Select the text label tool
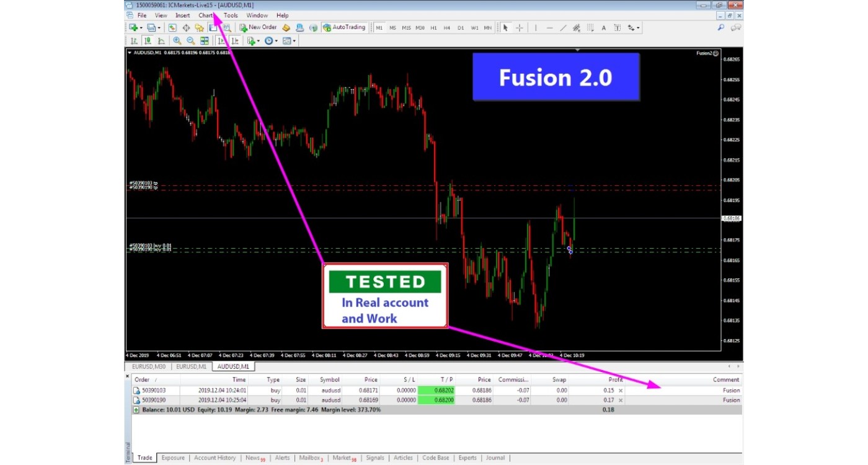 [604, 28]
